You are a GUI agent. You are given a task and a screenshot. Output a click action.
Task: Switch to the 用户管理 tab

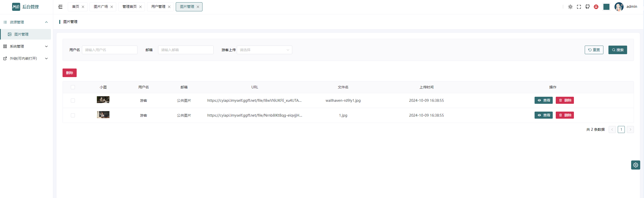pyautogui.click(x=158, y=7)
